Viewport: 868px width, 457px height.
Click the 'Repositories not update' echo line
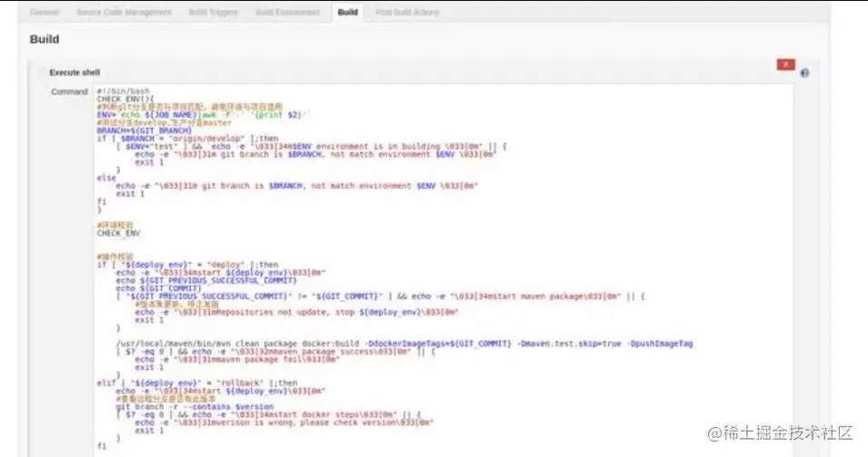[x=296, y=312]
